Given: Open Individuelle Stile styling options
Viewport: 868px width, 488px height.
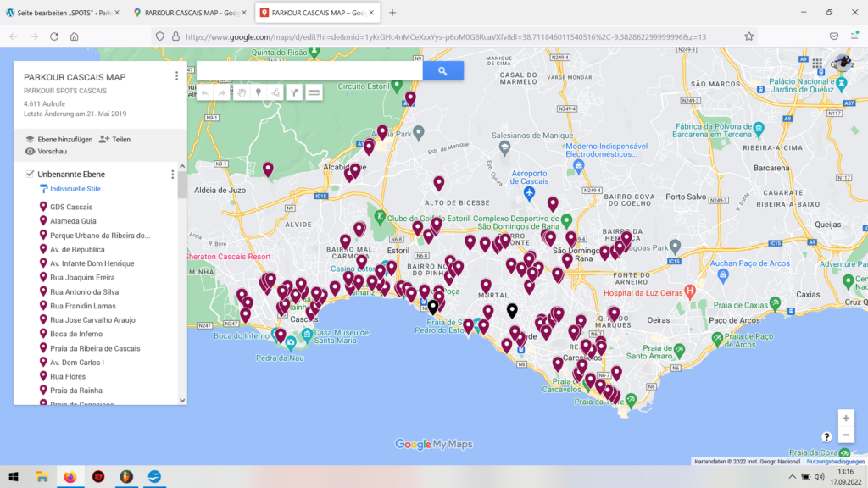Looking at the screenshot, I should (75, 189).
